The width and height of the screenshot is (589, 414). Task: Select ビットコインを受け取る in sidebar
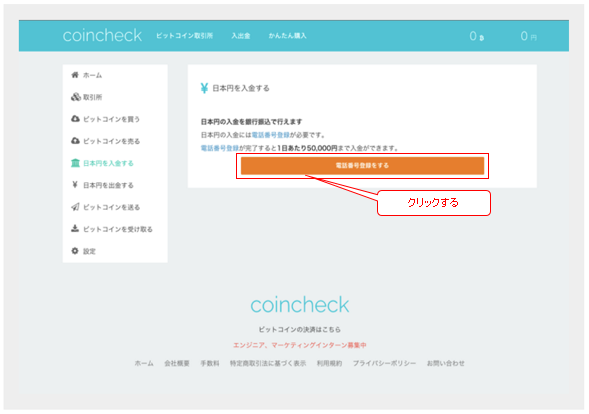pos(118,229)
